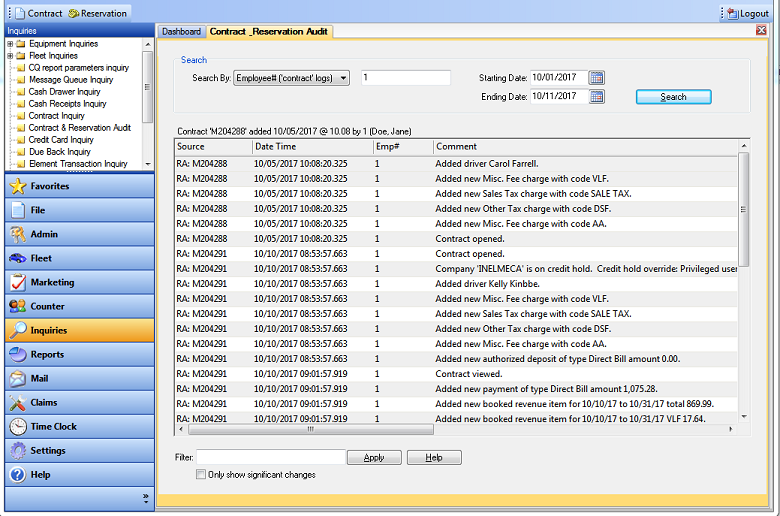Expand the navigation pane overflow chevron
The height and width of the screenshot is (516, 780).
146,498
